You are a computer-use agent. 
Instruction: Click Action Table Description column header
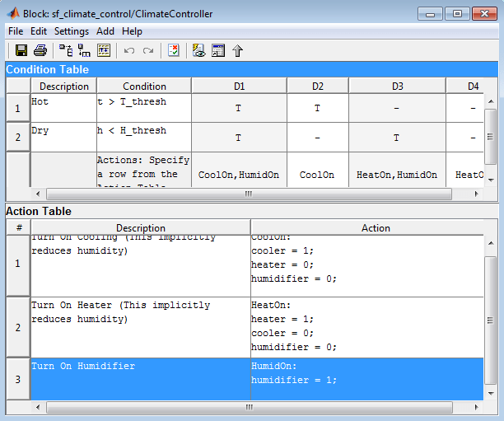pos(141,227)
